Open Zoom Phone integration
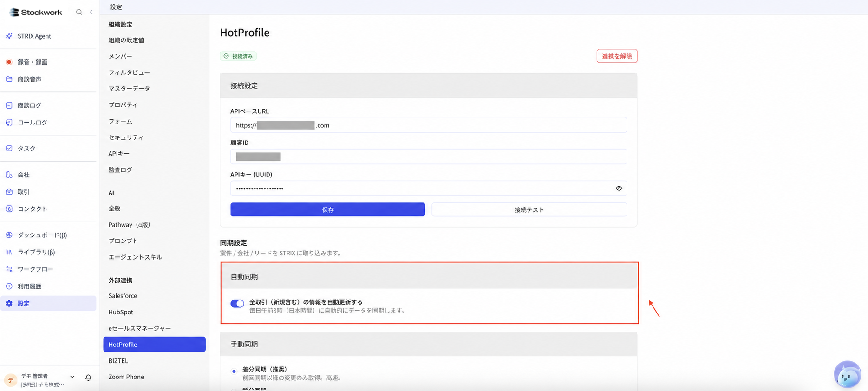This screenshot has width=868, height=391. 126,377
